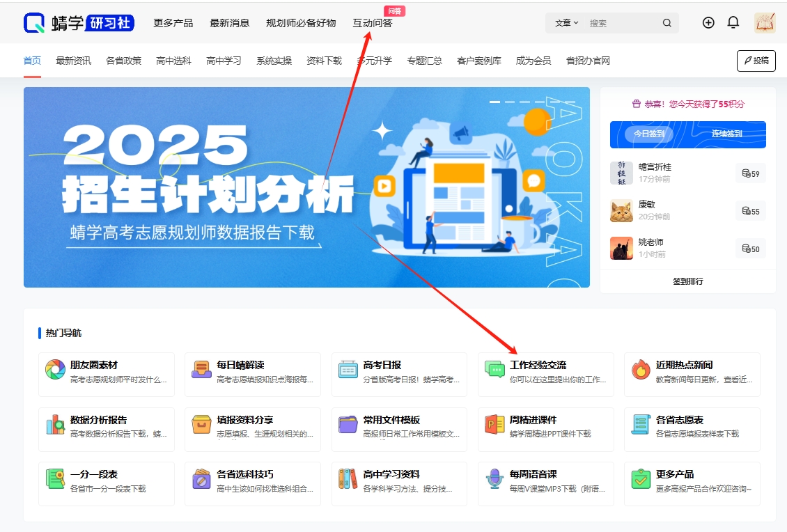The height and width of the screenshot is (532, 787).
Task: Click the plus icon to create content
Action: pos(708,22)
